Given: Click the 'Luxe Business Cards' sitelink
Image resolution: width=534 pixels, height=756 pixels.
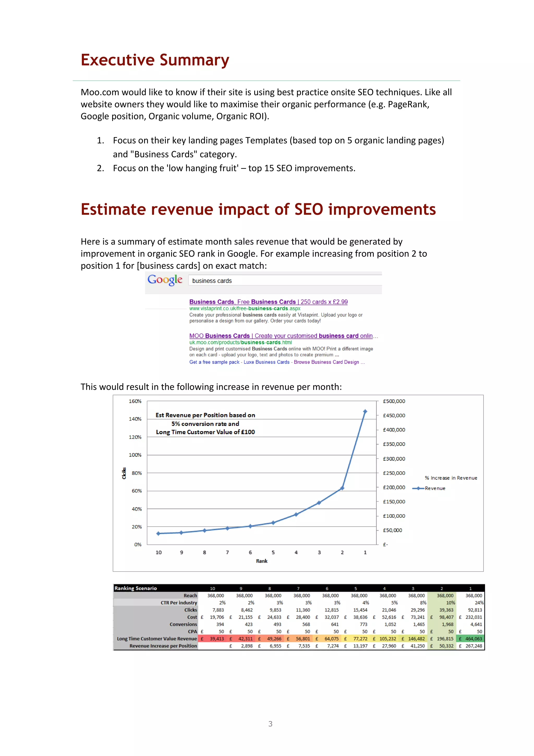Looking at the screenshot, I should coord(266,362).
